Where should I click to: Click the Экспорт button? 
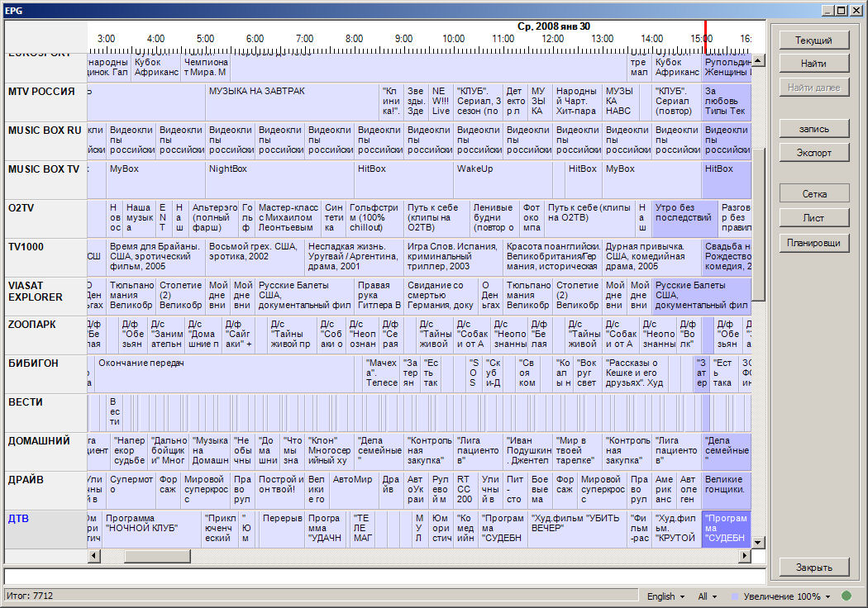[x=813, y=153]
